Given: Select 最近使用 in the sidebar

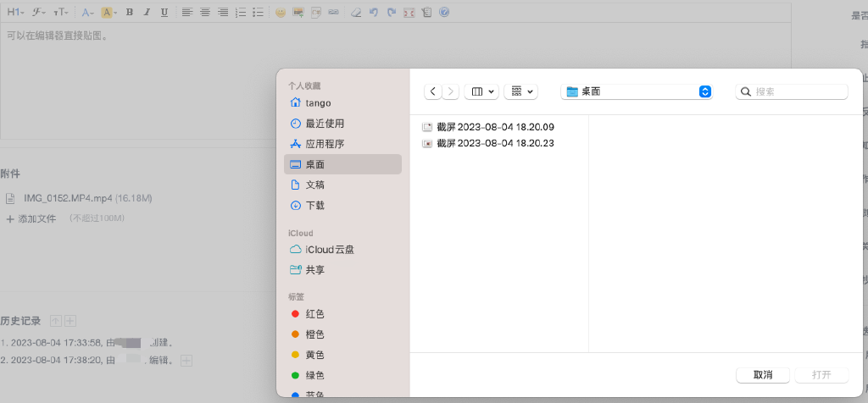Looking at the screenshot, I should click(x=325, y=124).
